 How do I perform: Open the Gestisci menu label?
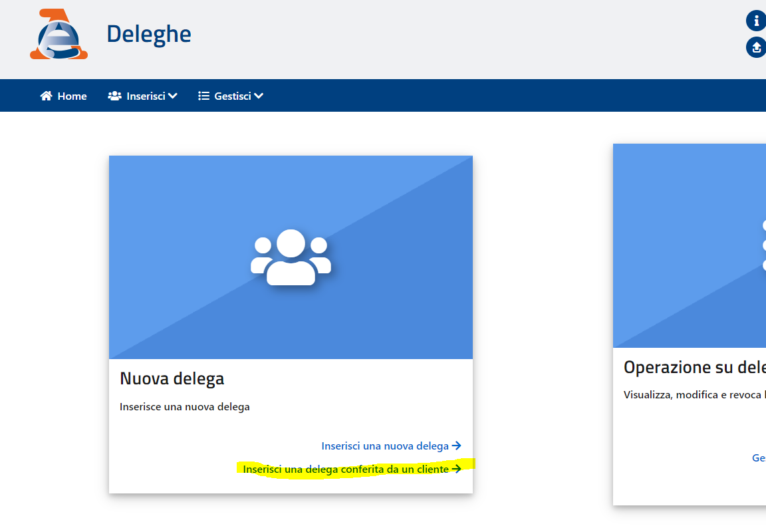coord(232,96)
